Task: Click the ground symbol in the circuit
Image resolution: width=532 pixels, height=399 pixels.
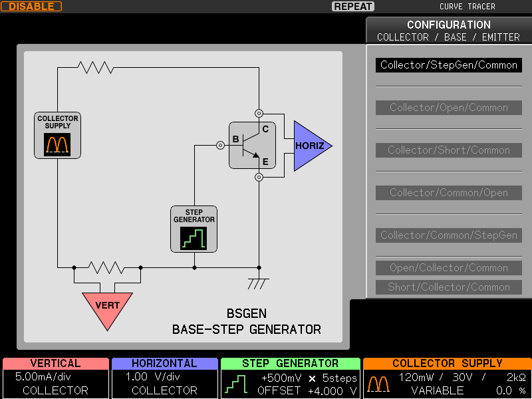Action: 258,283
